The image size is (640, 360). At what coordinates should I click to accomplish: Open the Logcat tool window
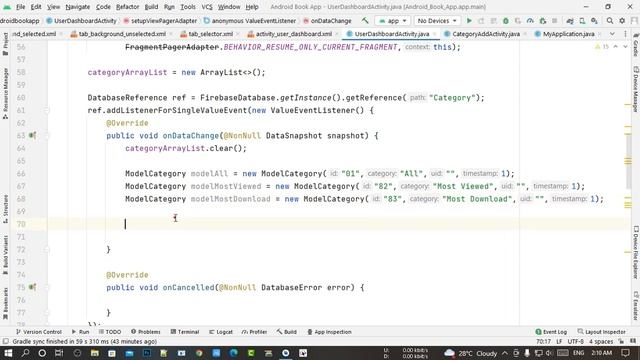pos(221,332)
